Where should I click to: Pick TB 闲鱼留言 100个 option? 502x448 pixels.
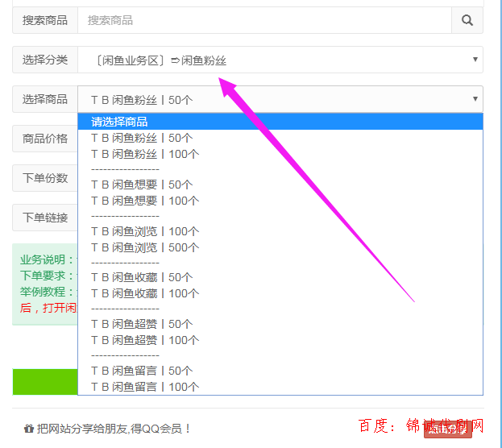(x=145, y=387)
